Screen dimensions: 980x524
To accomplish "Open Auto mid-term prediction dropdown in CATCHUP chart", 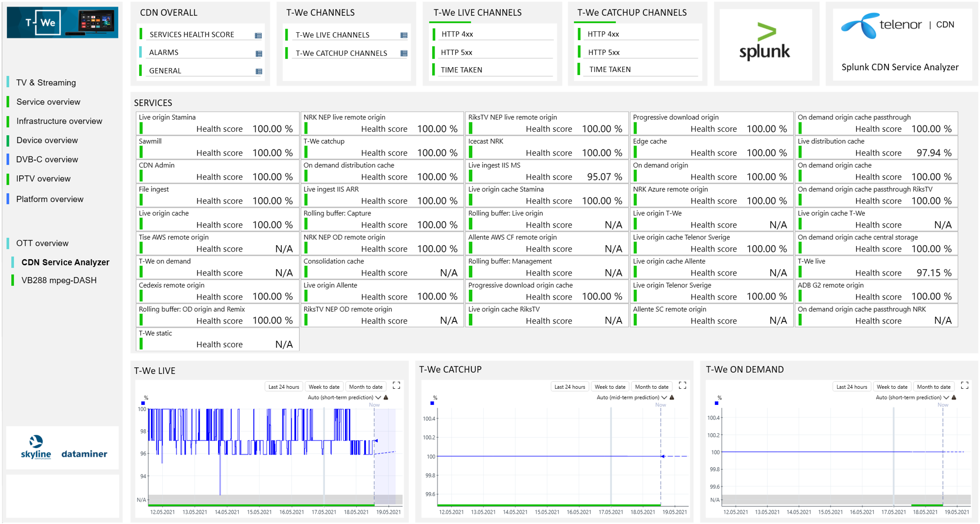I will [632, 398].
